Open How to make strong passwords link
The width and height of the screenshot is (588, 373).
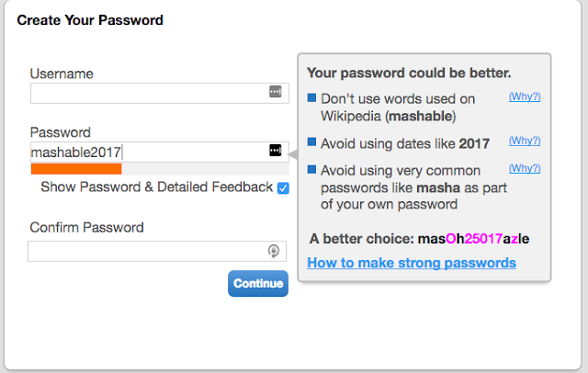pyautogui.click(x=412, y=263)
